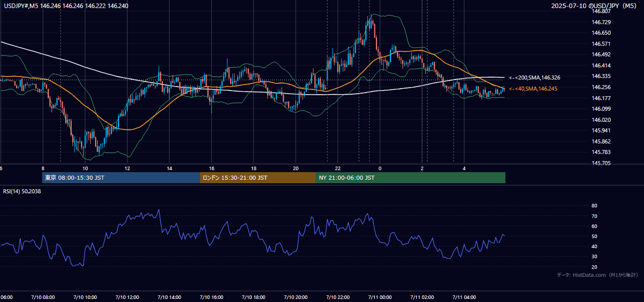Image resolution: width=644 pixels, height=302 pixels.
Task: Select the NY 21:00-06:00 JST session bar
Action: coord(411,178)
